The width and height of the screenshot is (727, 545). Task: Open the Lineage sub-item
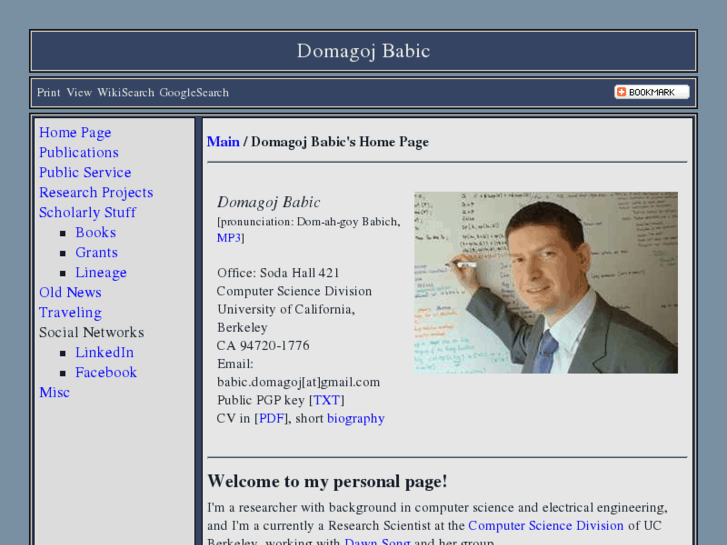click(101, 272)
